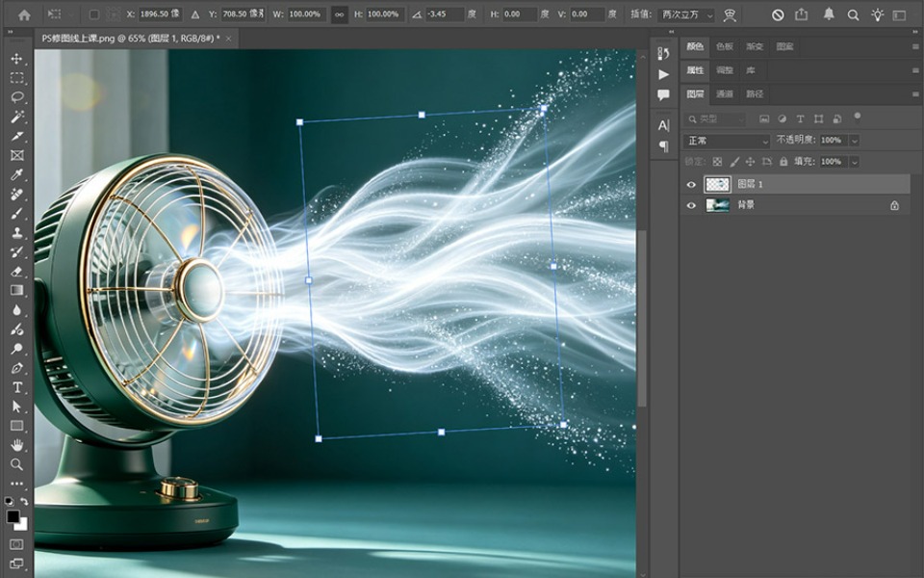924x578 pixels.
Task: Cancel transform with the cancel icon
Action: point(778,14)
